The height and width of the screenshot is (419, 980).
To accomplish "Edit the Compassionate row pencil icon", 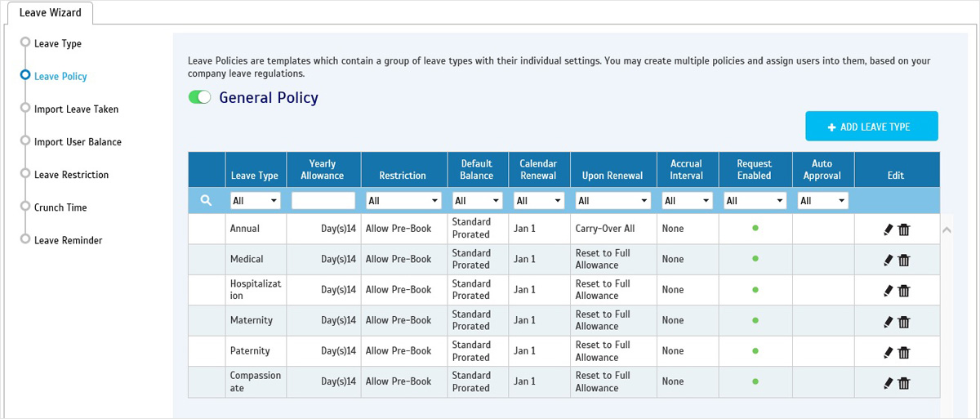I will coord(889,382).
